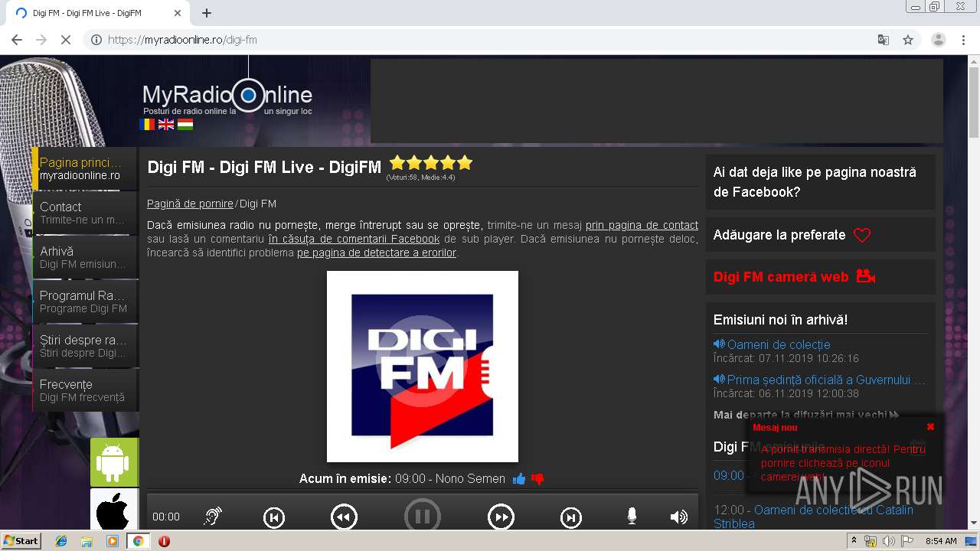Image resolution: width=980 pixels, height=551 pixels.
Task: Click the Pagină de pornire breadcrumb link
Action: pos(190,204)
